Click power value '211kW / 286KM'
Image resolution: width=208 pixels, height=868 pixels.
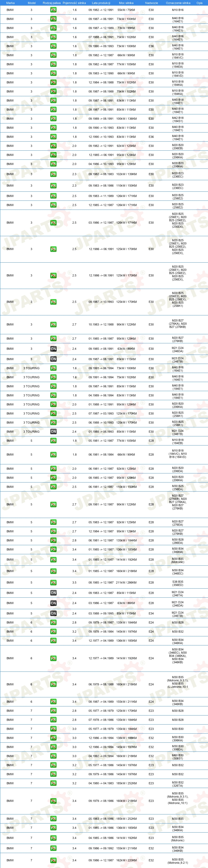coord(126,582)
